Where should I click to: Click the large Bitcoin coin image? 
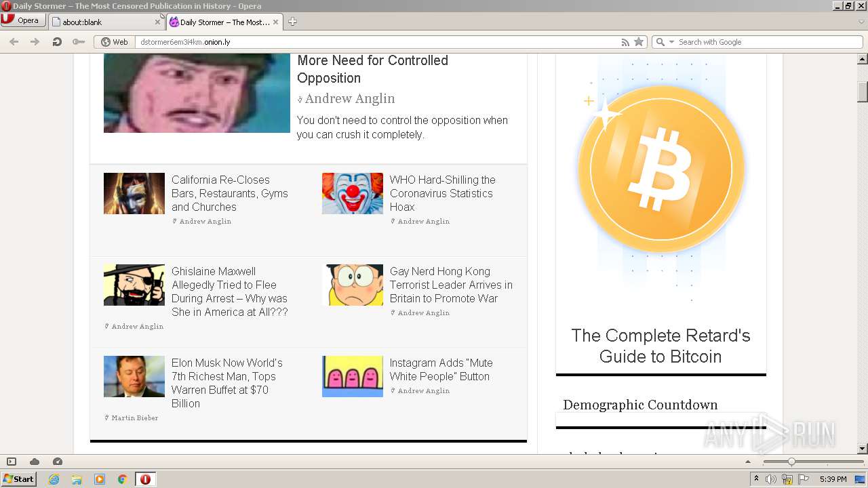coord(661,169)
